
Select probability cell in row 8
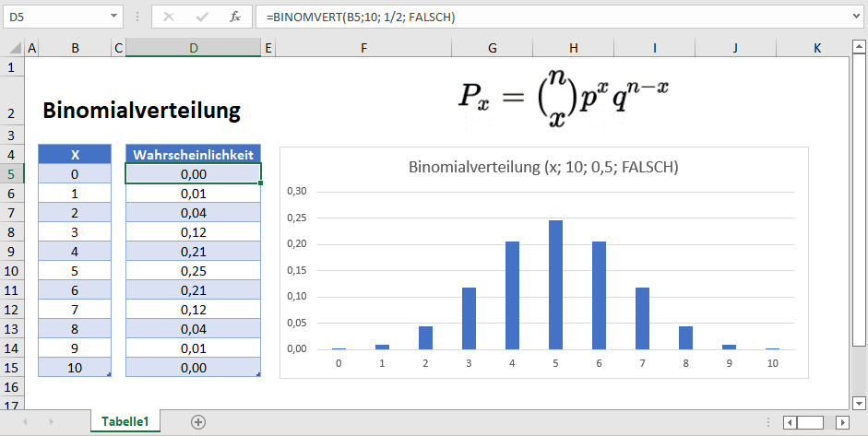(193, 232)
